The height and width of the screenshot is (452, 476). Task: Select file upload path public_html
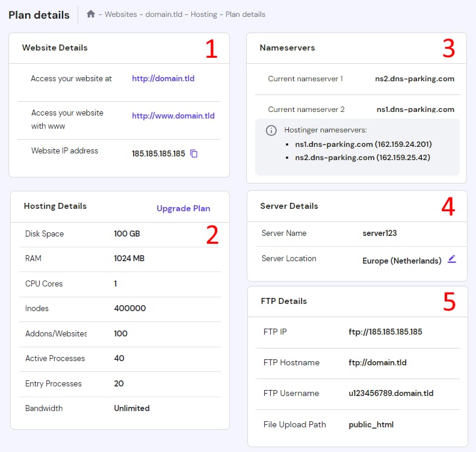[x=371, y=424]
